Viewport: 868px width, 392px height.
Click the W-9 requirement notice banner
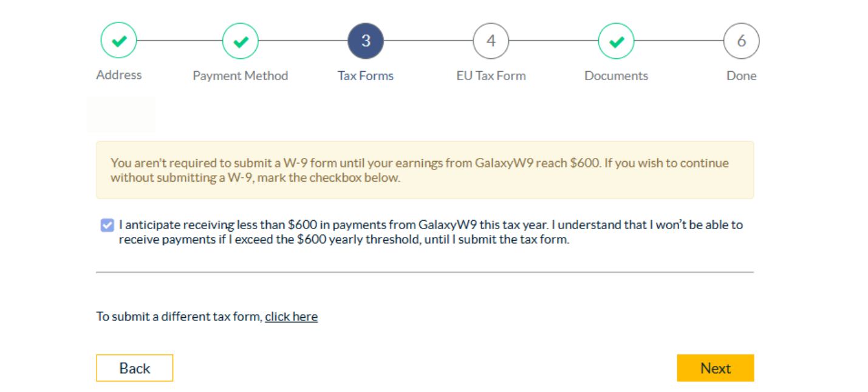coord(425,170)
